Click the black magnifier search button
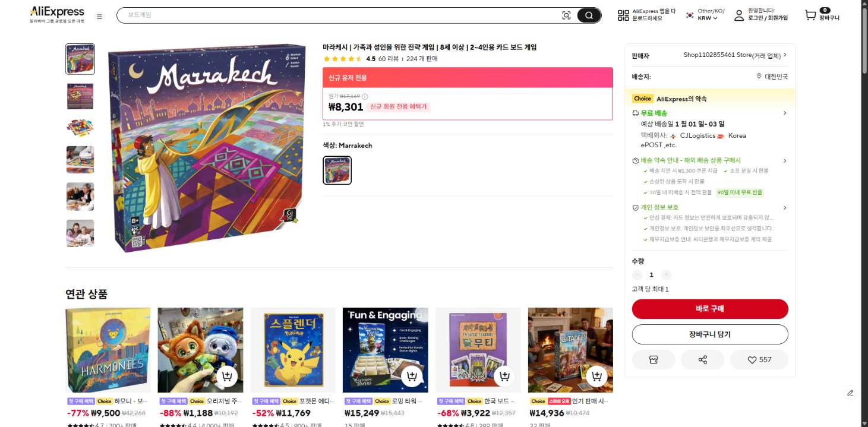 point(589,15)
